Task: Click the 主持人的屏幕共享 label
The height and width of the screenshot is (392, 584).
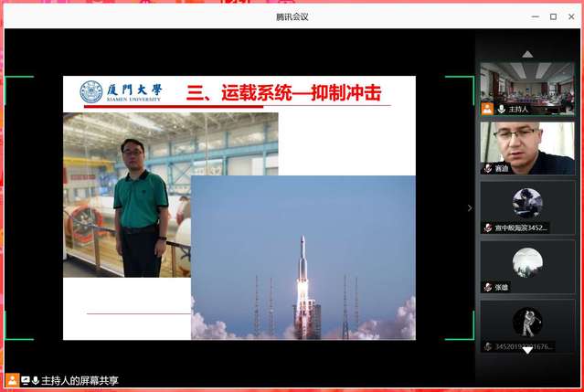Action: (x=80, y=380)
